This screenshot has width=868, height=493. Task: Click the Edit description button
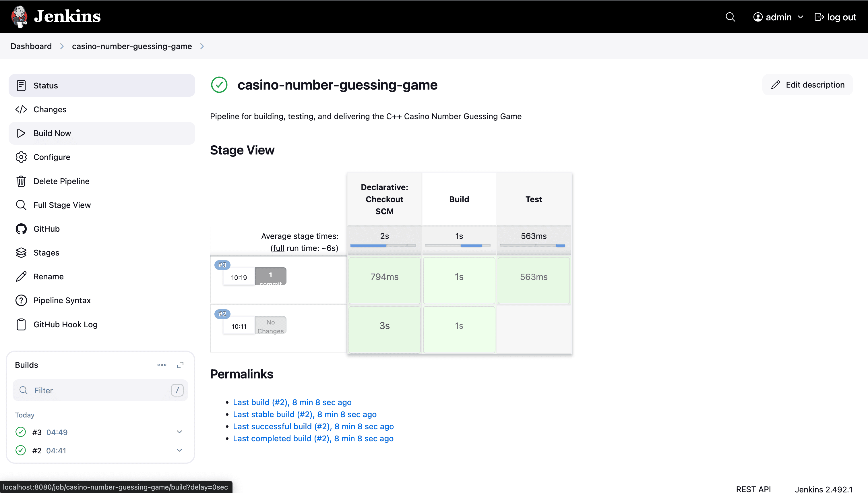point(807,85)
